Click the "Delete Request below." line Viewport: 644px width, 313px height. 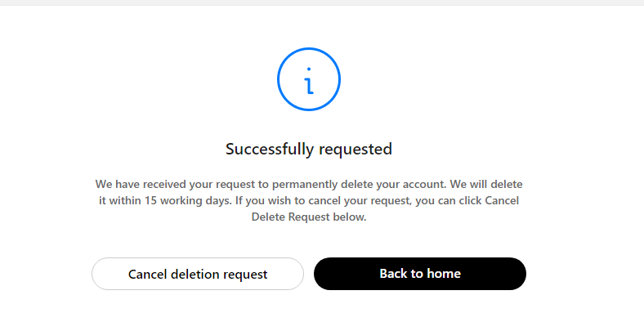(x=308, y=217)
